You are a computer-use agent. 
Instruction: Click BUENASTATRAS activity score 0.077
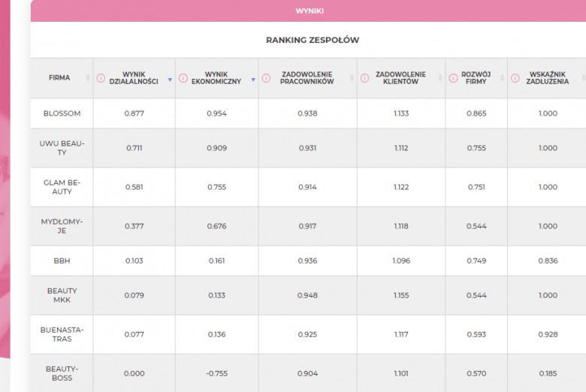click(x=134, y=334)
